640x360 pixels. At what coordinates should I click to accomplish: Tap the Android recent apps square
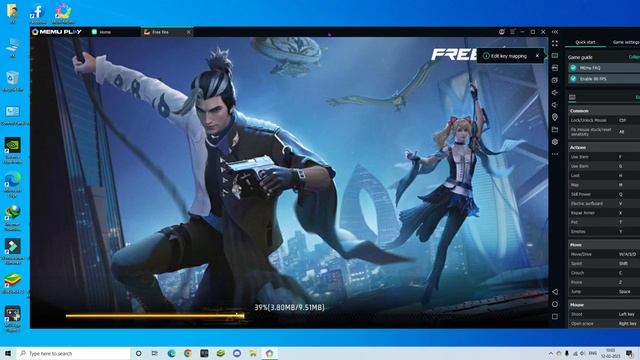coord(555,316)
